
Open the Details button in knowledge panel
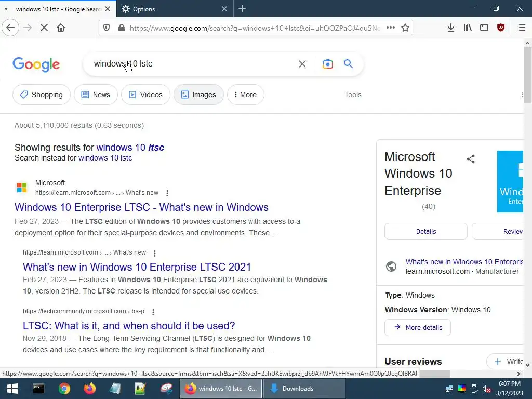(426, 231)
